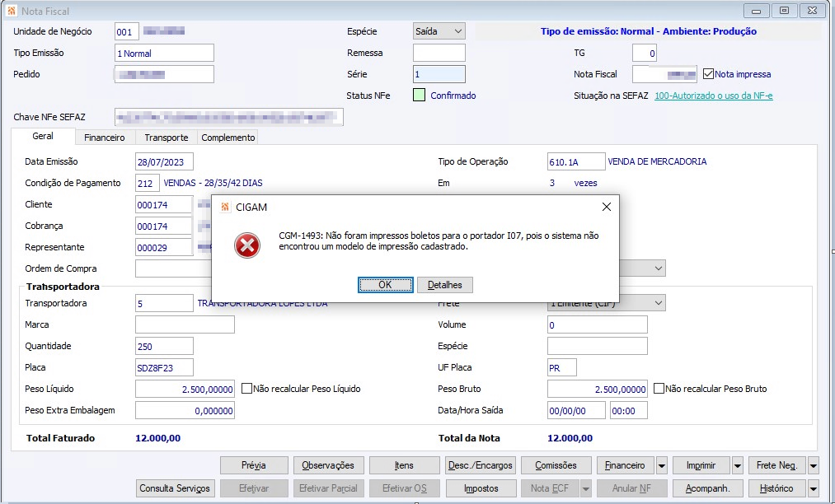Click the Peso Bruto value field

point(598,389)
